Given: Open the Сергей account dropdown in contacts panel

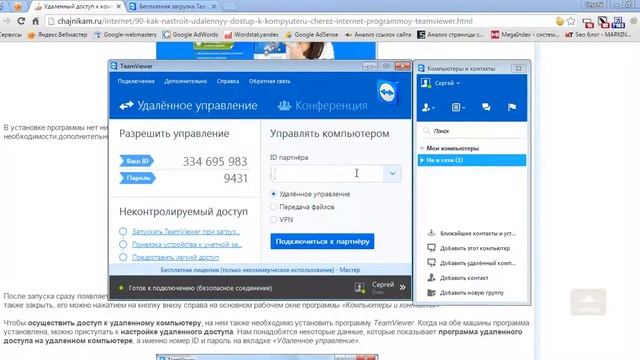Looking at the screenshot, I should click(x=447, y=83).
